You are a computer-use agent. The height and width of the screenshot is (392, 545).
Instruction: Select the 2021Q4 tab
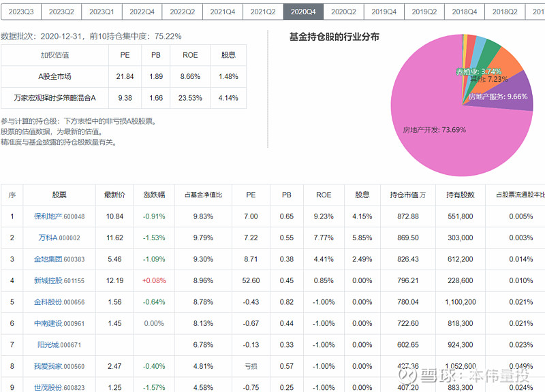click(x=223, y=12)
